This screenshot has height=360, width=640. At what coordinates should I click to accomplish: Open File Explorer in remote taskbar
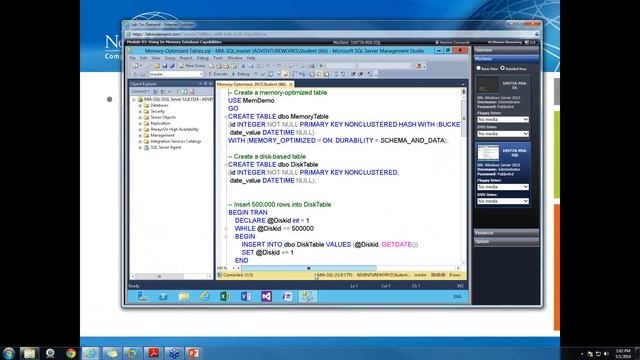184,296
